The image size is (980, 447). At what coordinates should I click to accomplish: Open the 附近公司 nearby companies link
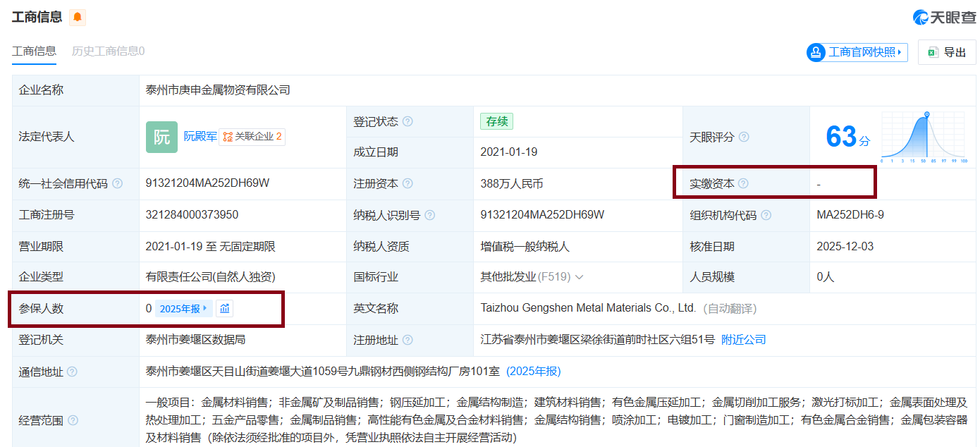tap(743, 340)
